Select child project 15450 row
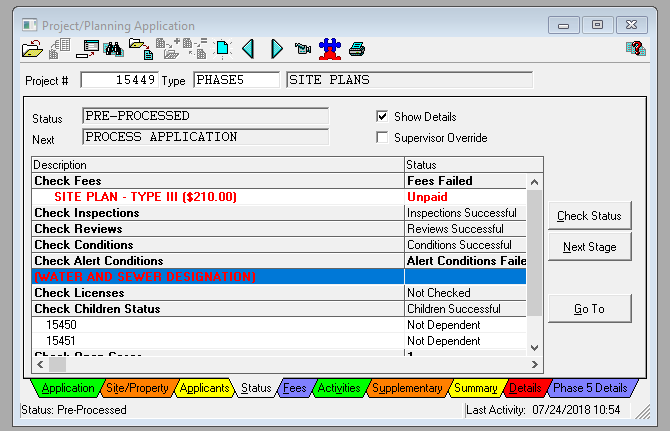Image resolution: width=670 pixels, height=431 pixels. (x=279, y=325)
